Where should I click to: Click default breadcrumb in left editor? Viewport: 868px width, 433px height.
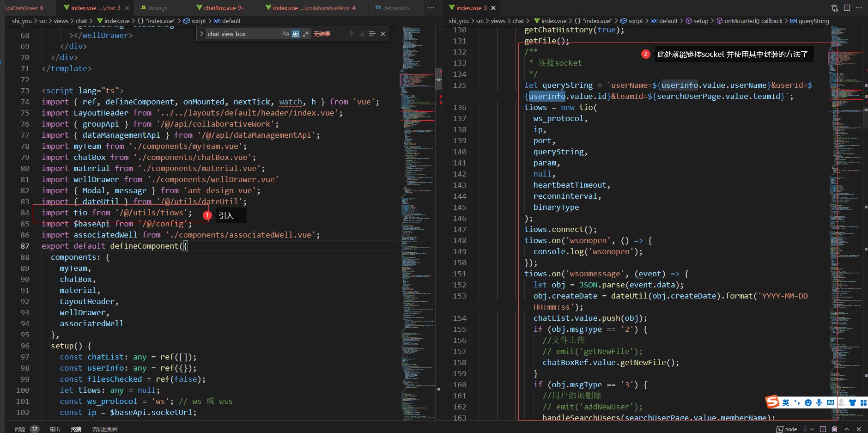[x=227, y=21]
